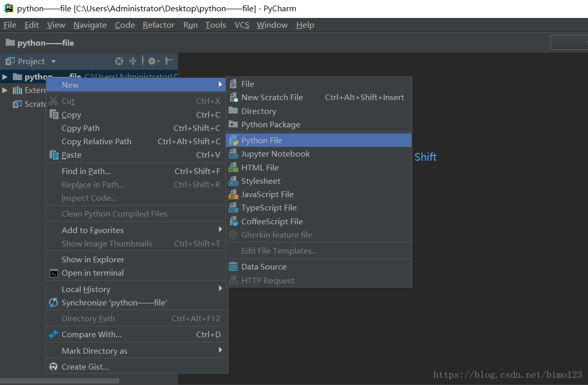The image size is (588, 385).
Task: Select Show in Explorer
Action: [x=136, y=259]
